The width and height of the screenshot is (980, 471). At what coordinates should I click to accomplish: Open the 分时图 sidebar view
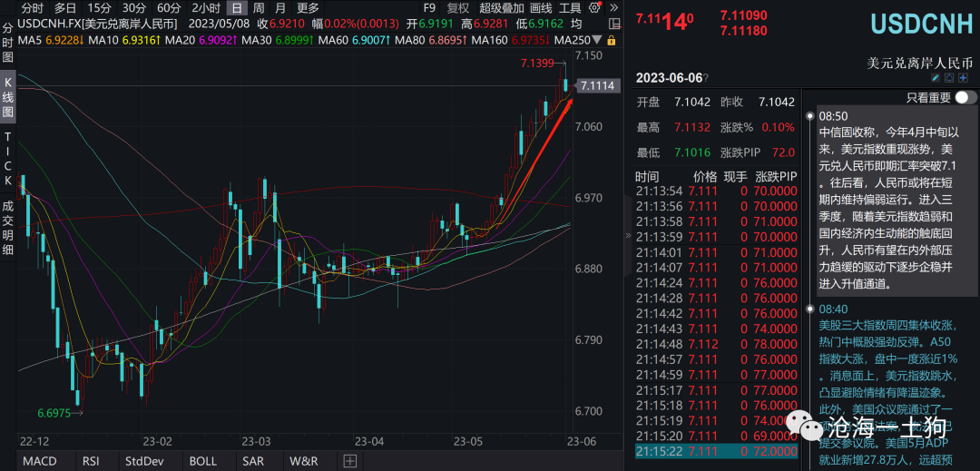coord(8,43)
